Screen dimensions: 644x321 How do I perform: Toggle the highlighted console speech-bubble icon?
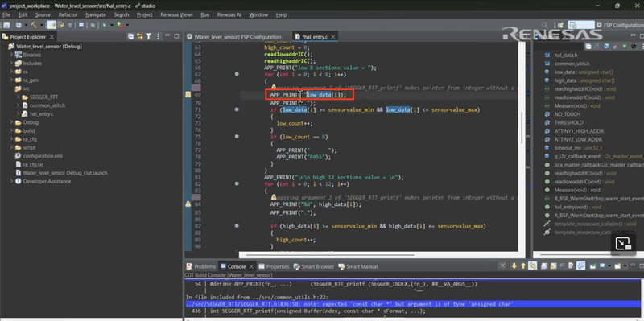580,266
